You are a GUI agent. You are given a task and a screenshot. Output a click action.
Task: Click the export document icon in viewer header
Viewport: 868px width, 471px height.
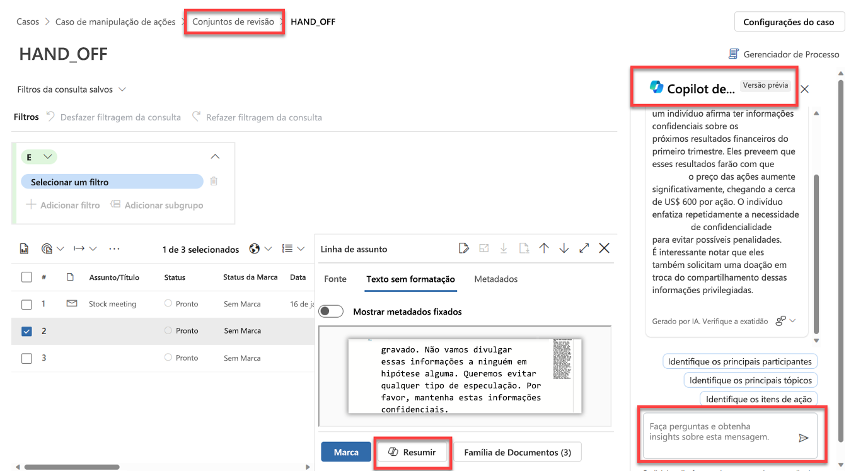tap(524, 248)
